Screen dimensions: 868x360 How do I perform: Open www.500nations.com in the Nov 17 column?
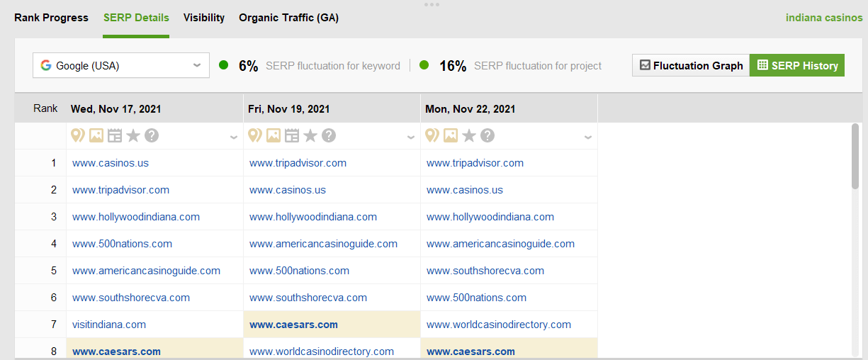[x=122, y=244]
